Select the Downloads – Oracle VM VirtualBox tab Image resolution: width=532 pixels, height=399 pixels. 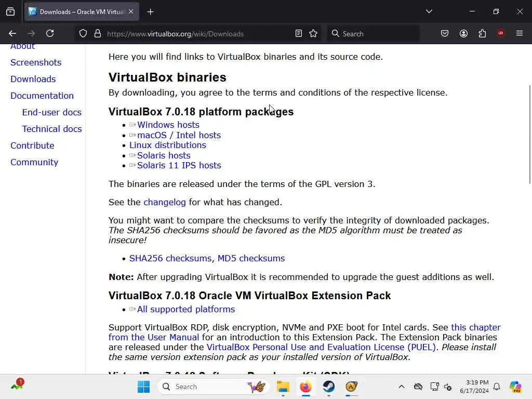[x=82, y=12]
